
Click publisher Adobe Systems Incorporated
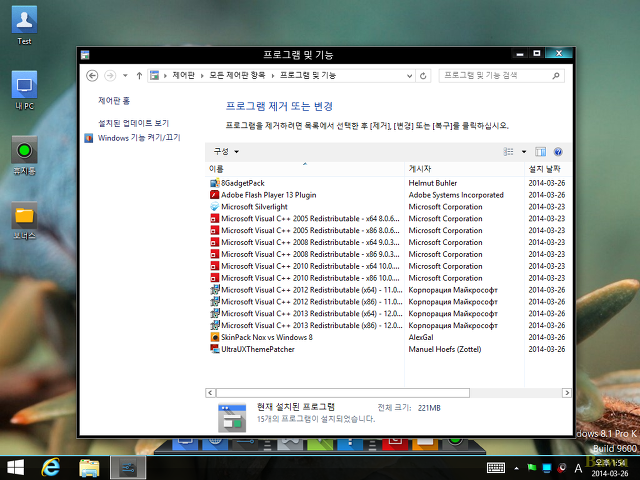pyautogui.click(x=456, y=195)
